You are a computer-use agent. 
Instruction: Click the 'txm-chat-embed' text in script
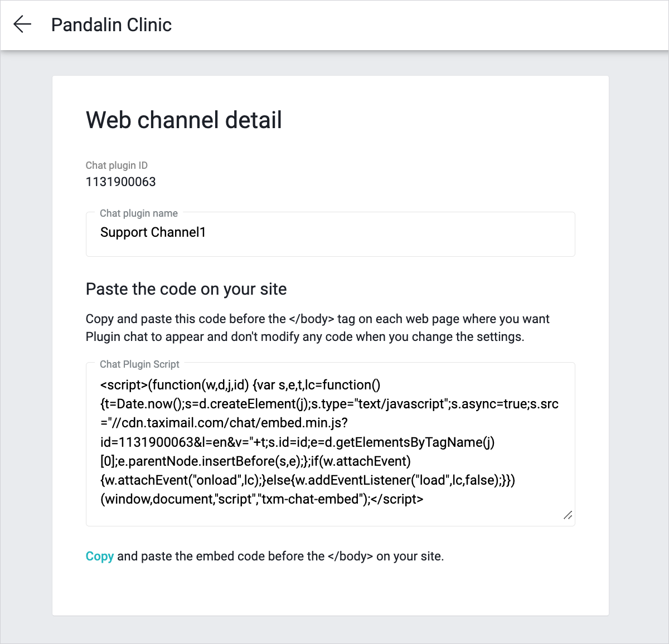pos(311,499)
